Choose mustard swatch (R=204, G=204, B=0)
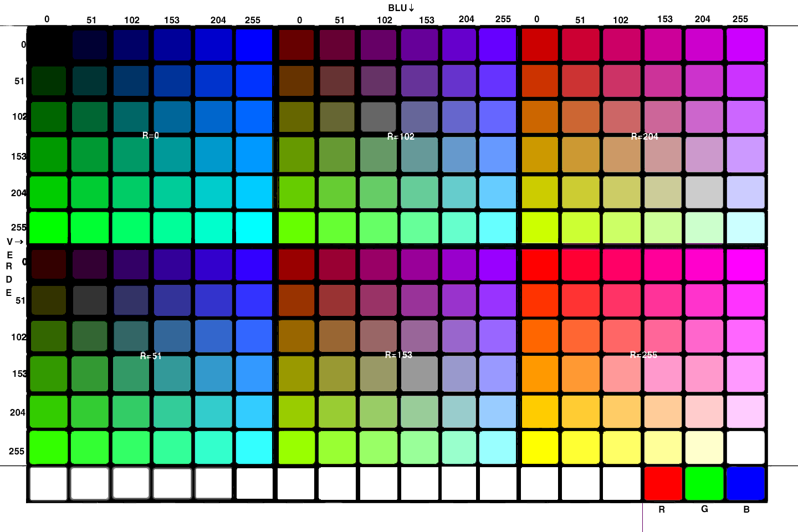The width and height of the screenshot is (798, 532). 540,192
